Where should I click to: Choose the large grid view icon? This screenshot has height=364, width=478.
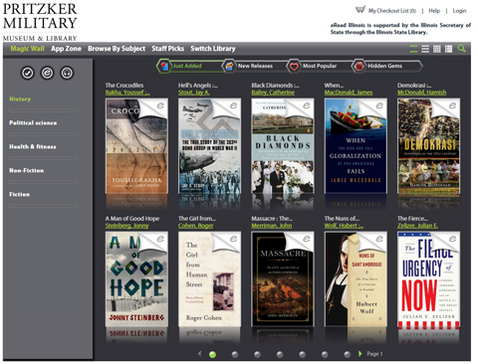[449, 49]
